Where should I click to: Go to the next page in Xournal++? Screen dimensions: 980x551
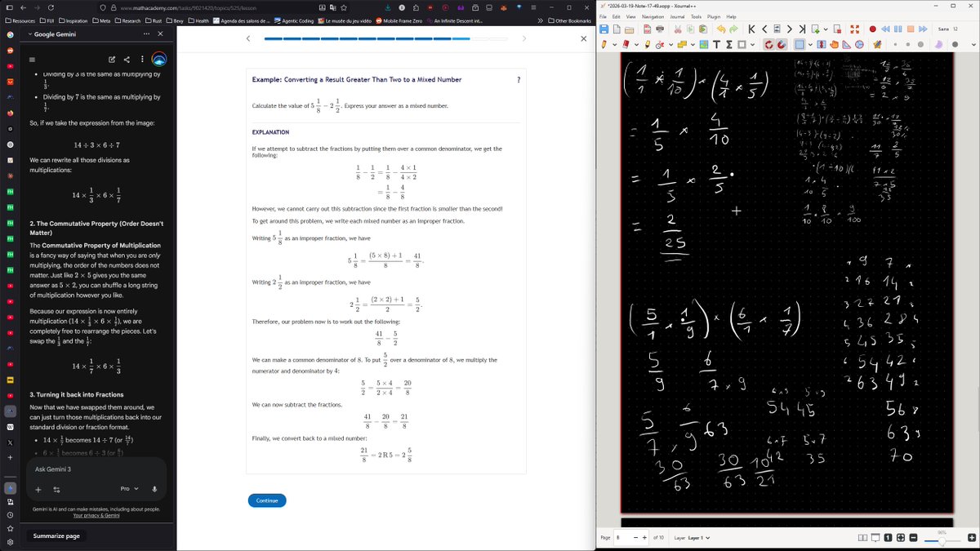(x=790, y=29)
